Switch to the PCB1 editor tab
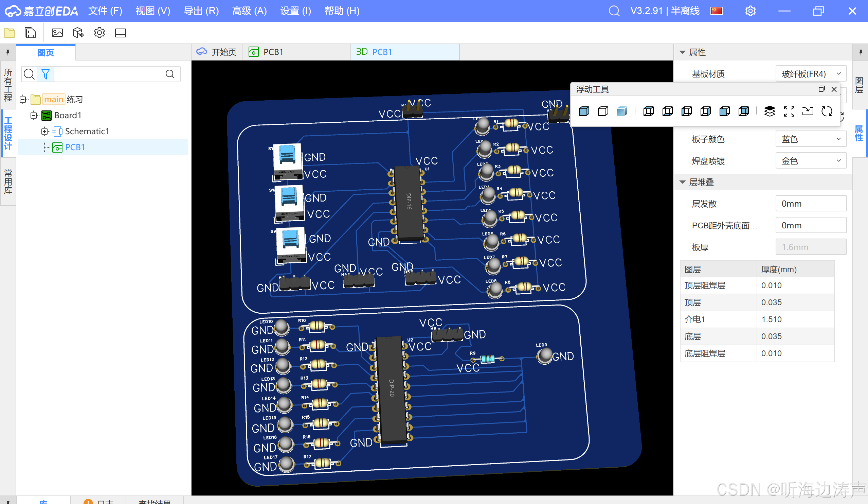This screenshot has width=868, height=504. 296,52
